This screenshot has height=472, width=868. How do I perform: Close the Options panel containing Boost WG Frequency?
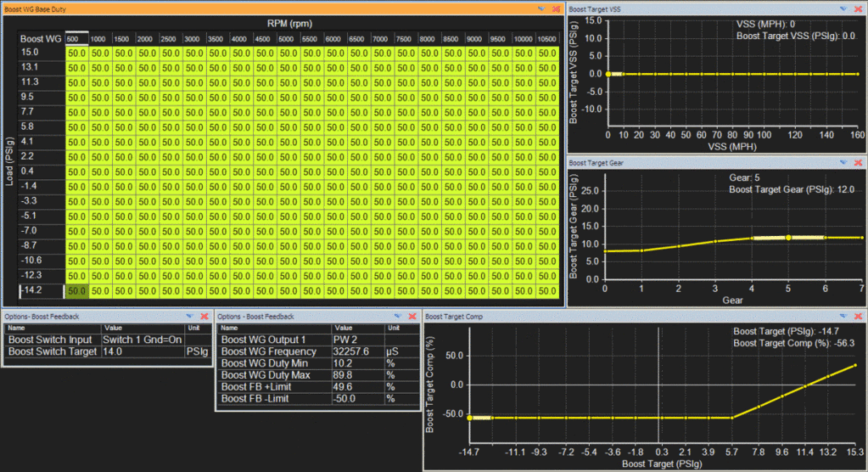(412, 316)
